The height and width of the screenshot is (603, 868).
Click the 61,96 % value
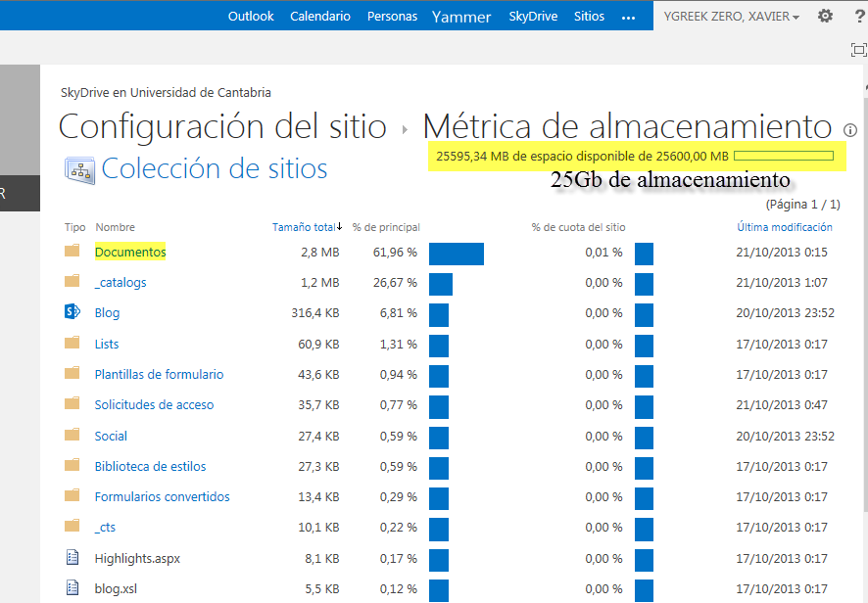pos(395,252)
